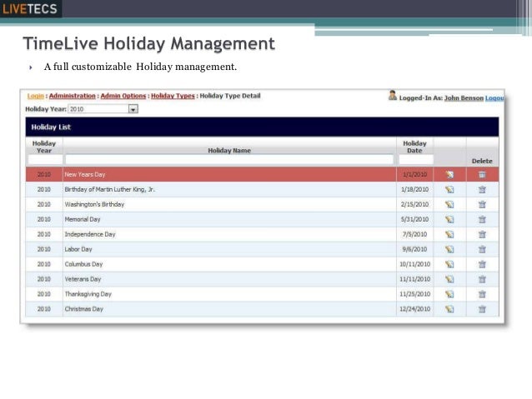Image resolution: width=532 pixels, height=399 pixels.
Task: Focus the Holiday Year filter field
Action: point(44,159)
